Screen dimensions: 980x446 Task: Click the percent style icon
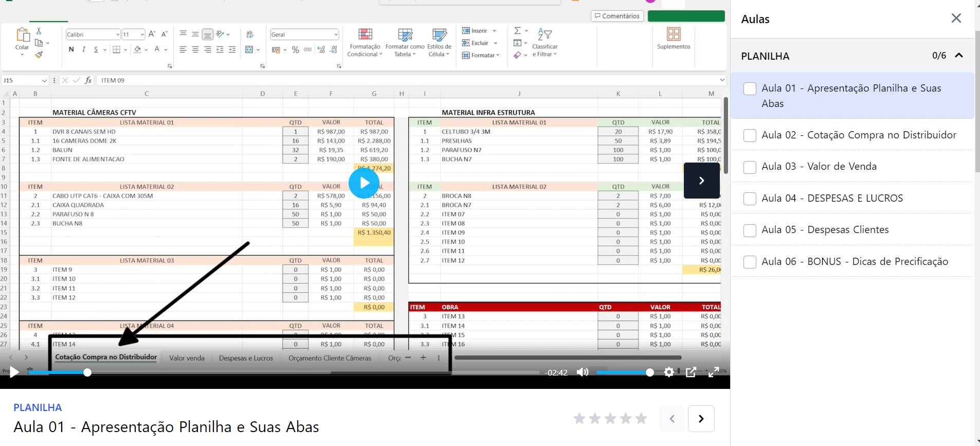coord(295,50)
